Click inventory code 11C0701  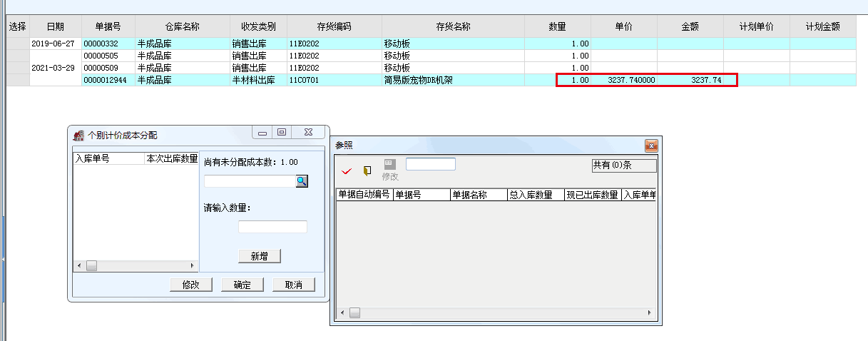pyautogui.click(x=335, y=80)
